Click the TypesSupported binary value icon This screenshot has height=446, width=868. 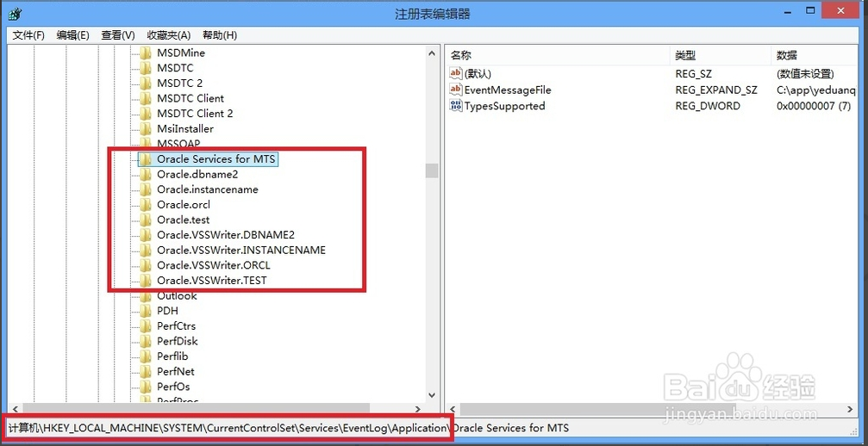pyautogui.click(x=456, y=106)
